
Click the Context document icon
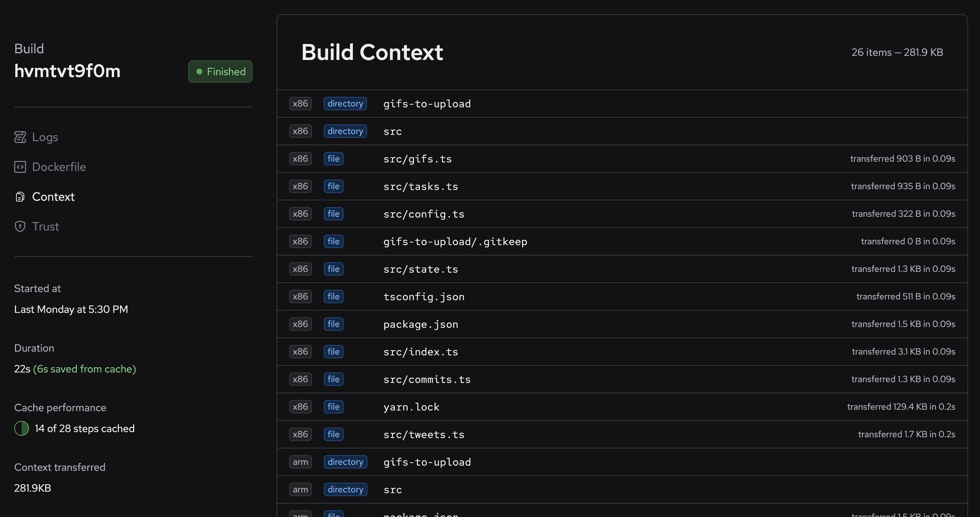click(x=20, y=197)
